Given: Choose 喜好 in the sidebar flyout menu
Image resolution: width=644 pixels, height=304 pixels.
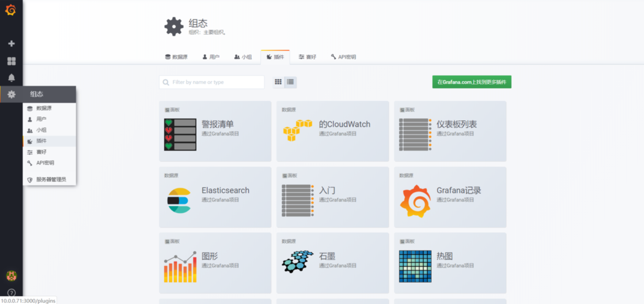Looking at the screenshot, I should coord(50,152).
